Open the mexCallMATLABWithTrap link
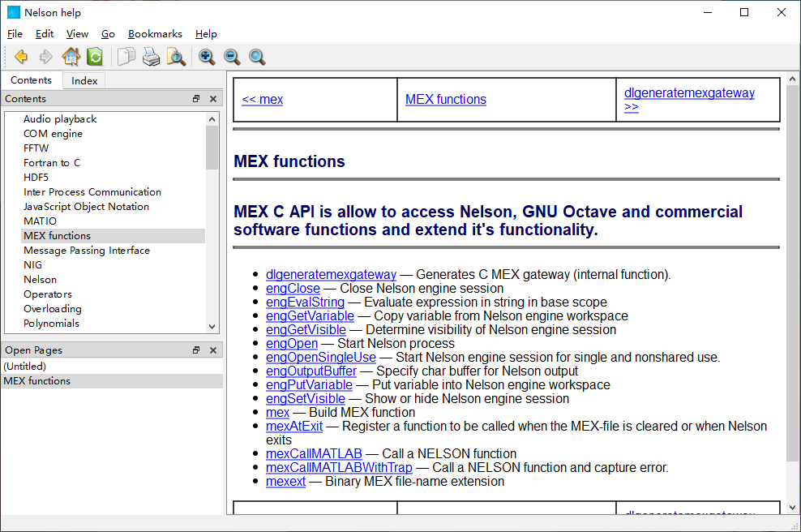 339,468
